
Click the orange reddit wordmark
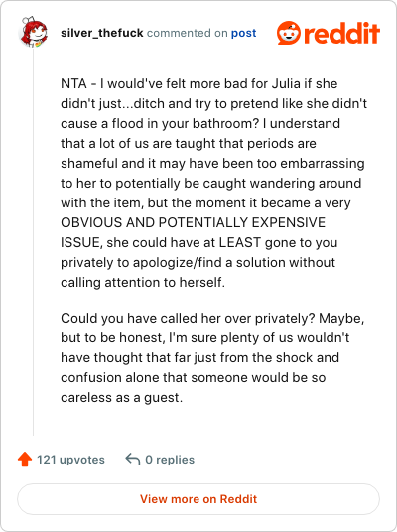point(341,33)
